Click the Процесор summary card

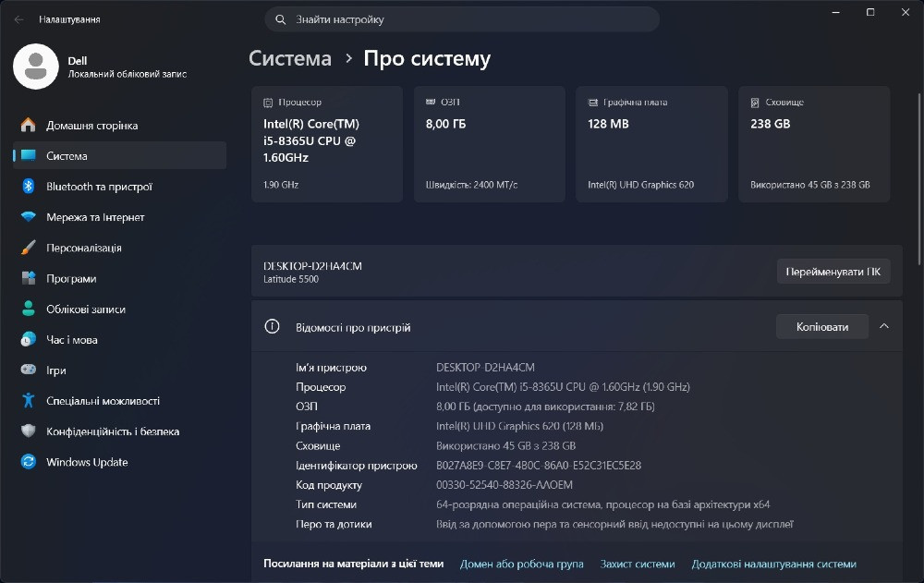tap(327, 144)
